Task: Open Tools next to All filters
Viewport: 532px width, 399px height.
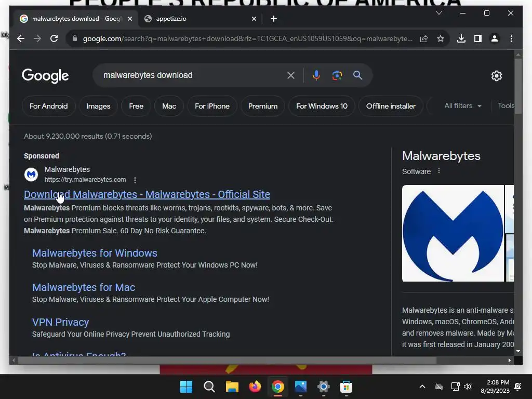Action: (506, 106)
